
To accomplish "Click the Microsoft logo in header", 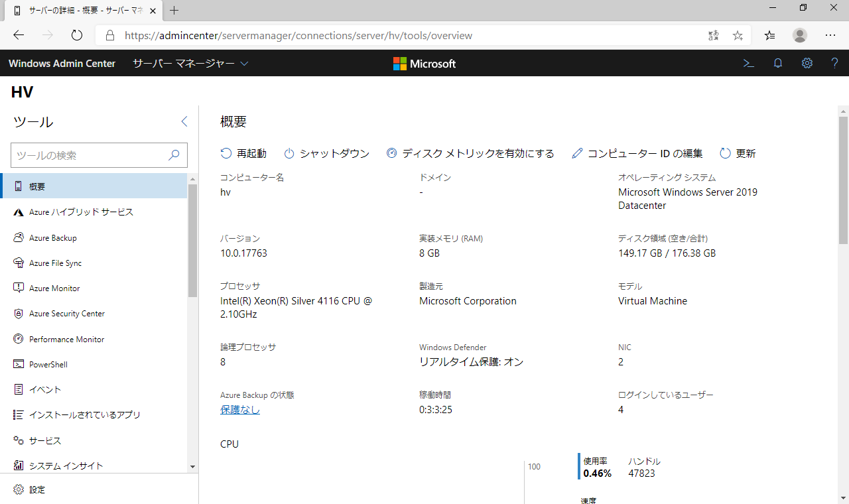I will (424, 64).
